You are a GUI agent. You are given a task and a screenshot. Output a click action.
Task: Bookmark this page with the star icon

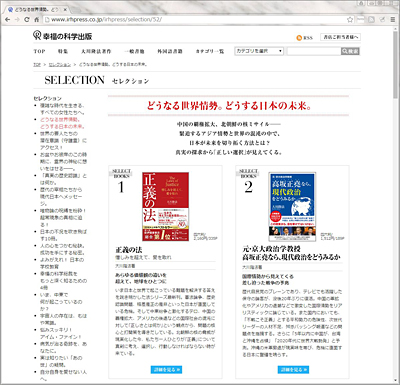point(350,20)
